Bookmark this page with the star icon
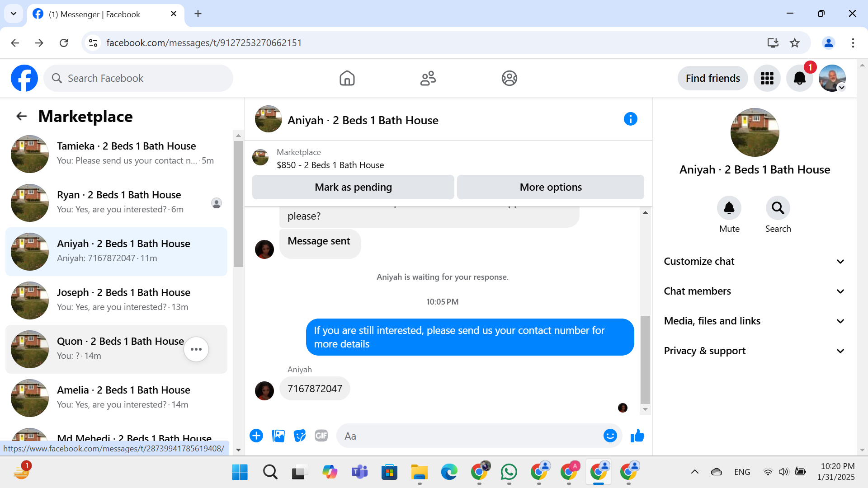The image size is (868, 488). coord(795,43)
